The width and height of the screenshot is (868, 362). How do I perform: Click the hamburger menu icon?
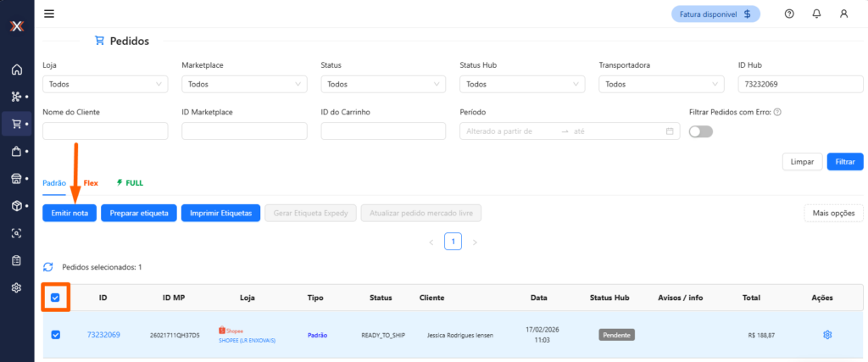pos(49,14)
